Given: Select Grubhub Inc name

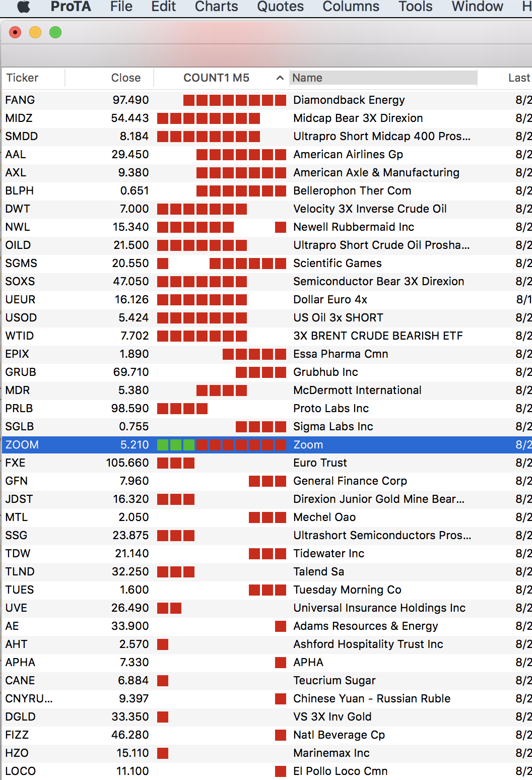Looking at the screenshot, I should click(x=325, y=372).
